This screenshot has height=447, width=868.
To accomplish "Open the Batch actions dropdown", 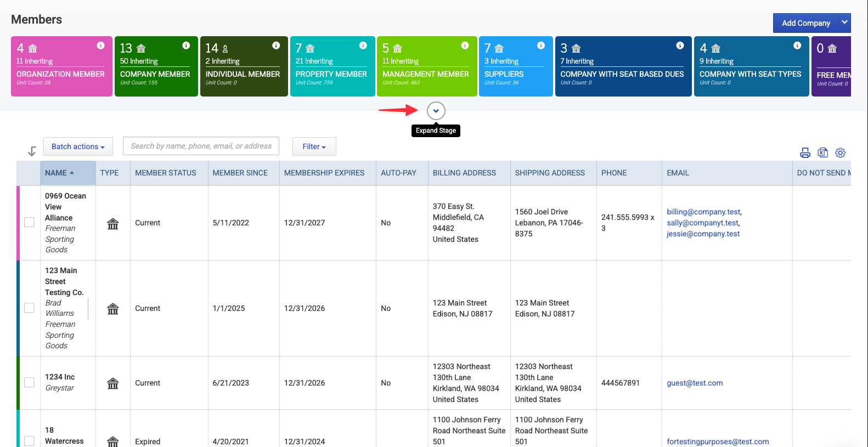I will click(78, 146).
